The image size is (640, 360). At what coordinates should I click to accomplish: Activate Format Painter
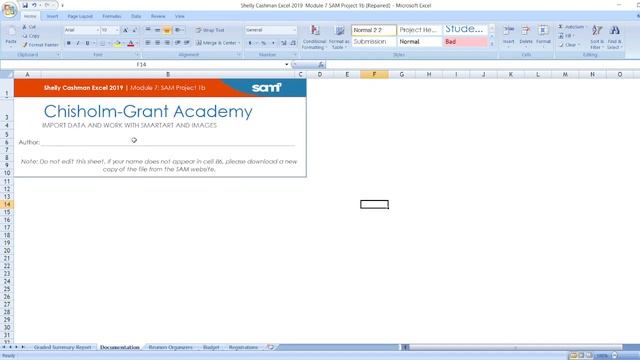40,45
